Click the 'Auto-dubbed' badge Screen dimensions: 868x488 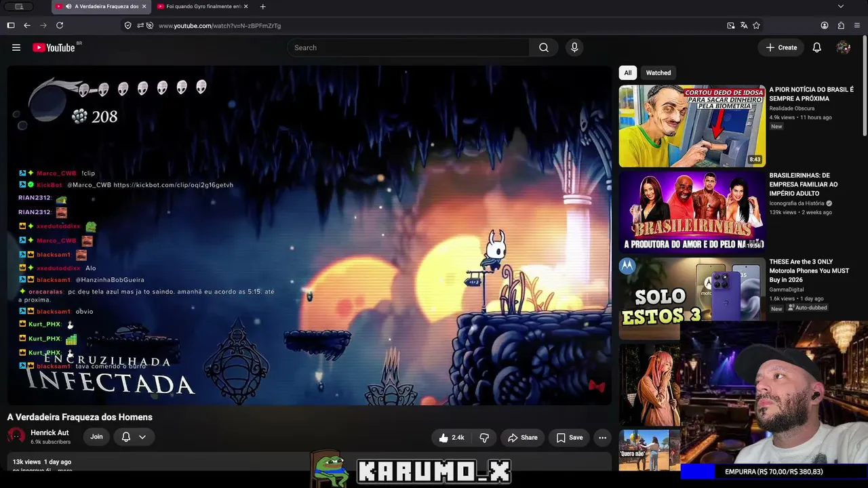tap(807, 308)
